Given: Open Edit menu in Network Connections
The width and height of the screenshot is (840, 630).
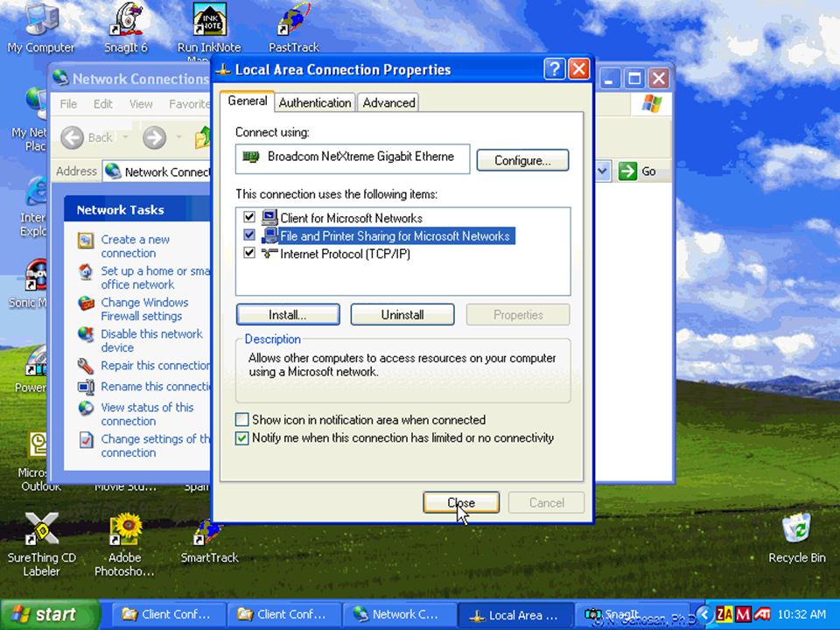Looking at the screenshot, I should [x=103, y=104].
